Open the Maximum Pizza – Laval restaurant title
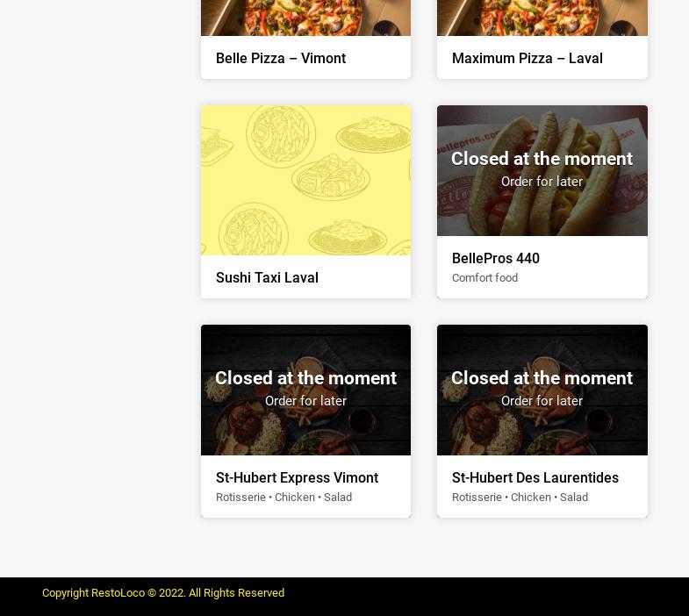Viewport: 689px width, 616px height. click(527, 58)
